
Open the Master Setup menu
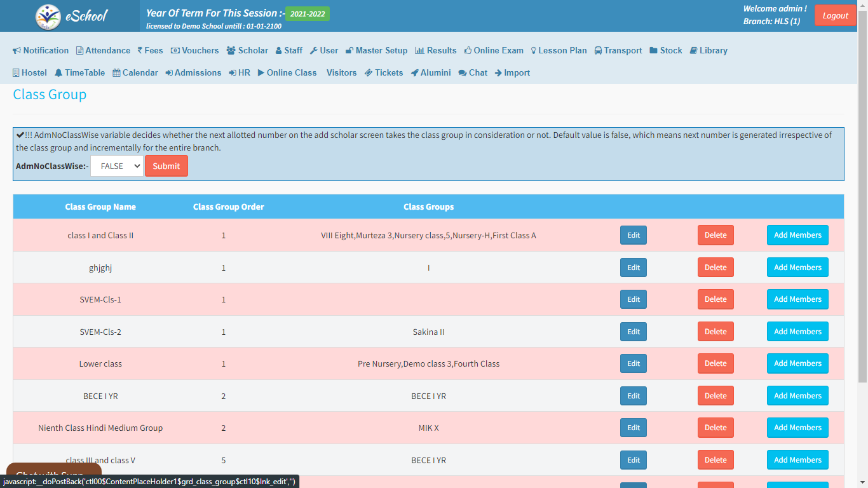pyautogui.click(x=376, y=51)
